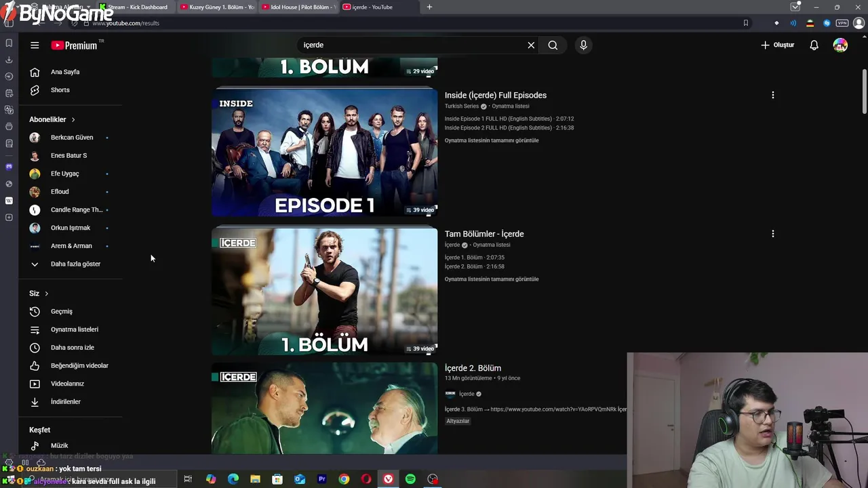Open the İçerde 1. Bölüm playlist thumbnail
868x488 pixels.
tap(324, 291)
